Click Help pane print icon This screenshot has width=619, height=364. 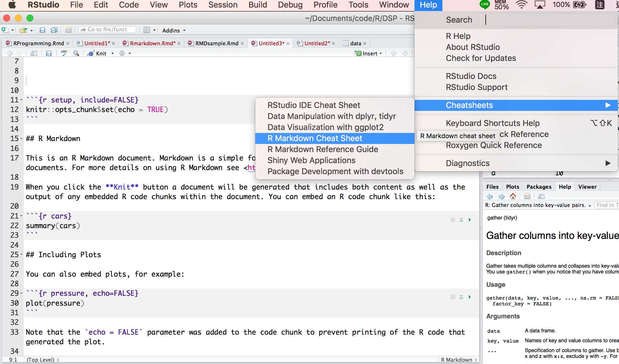pyautogui.click(x=527, y=197)
